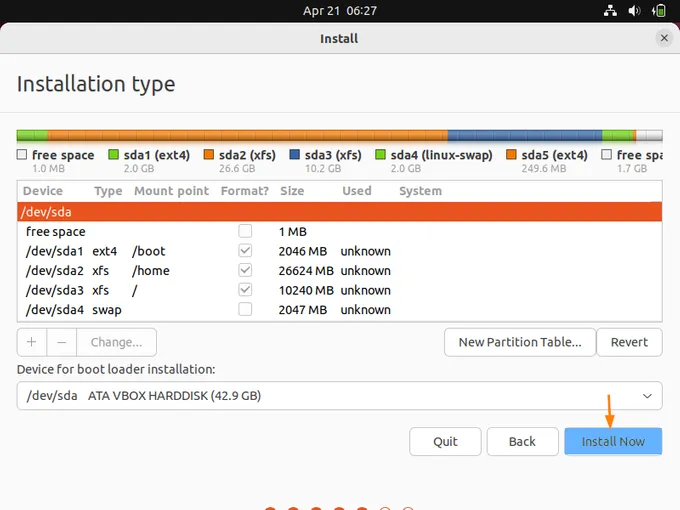Close the Install window with X
This screenshot has width=680, height=510.
point(664,38)
